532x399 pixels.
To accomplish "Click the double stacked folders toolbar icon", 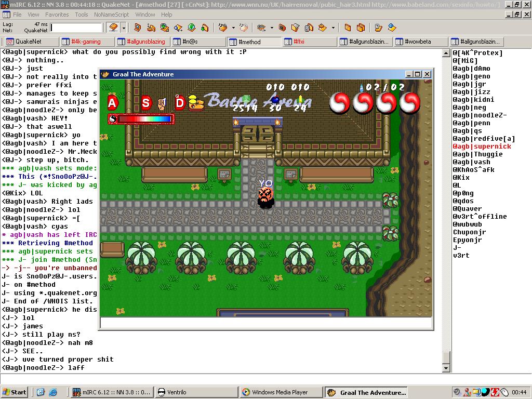I will [x=361, y=28].
